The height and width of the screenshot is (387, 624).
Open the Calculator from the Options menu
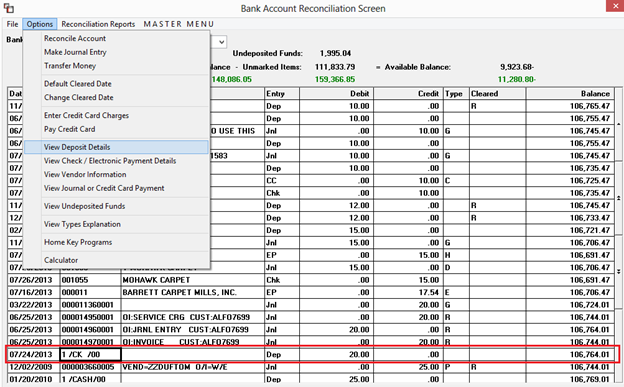pos(61,260)
